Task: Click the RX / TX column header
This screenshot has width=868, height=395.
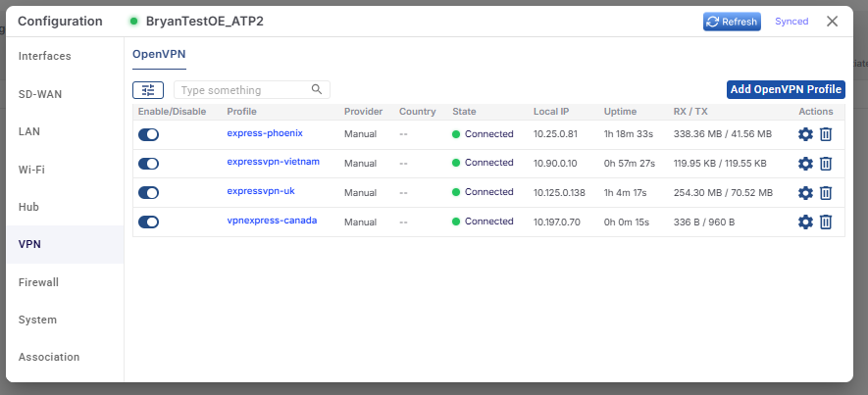Action: point(690,112)
